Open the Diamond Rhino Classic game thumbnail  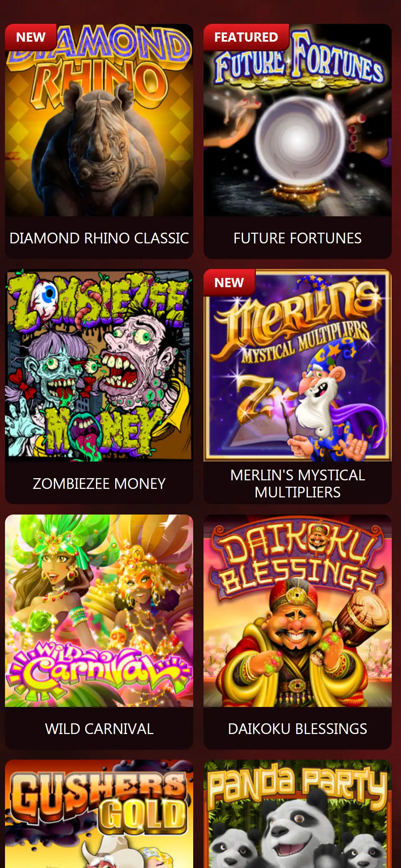[99, 120]
